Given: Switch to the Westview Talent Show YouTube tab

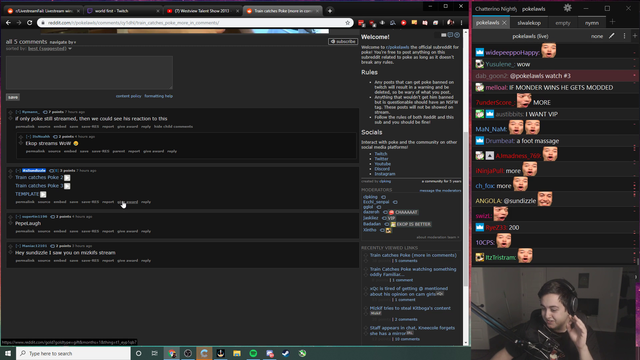Looking at the screenshot, I should point(203,11).
